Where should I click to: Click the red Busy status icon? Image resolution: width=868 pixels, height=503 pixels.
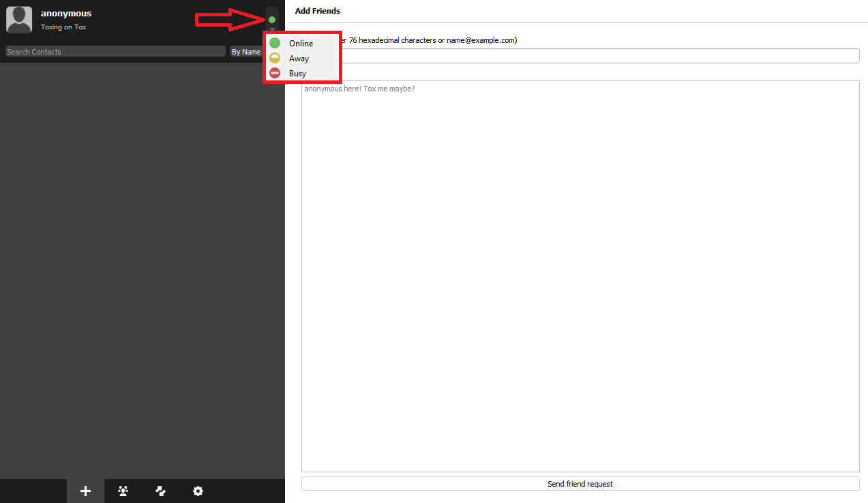click(x=275, y=73)
